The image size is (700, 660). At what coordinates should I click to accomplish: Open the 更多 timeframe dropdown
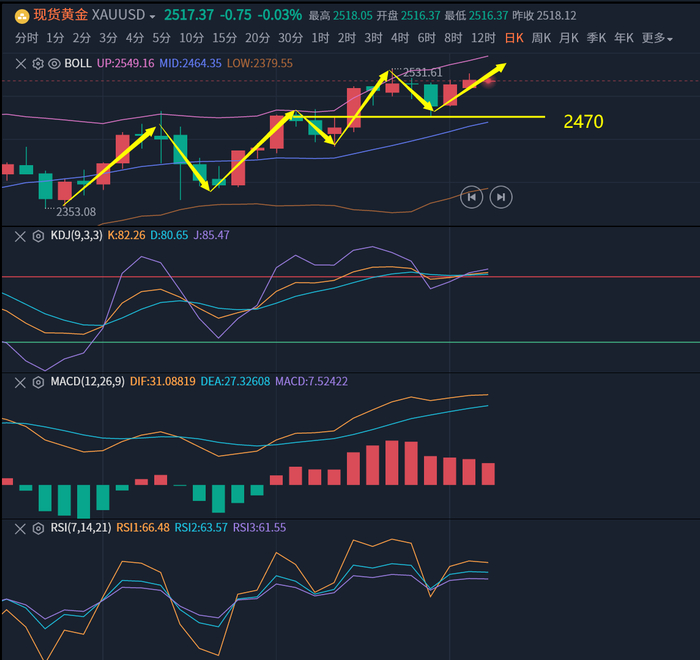(x=655, y=38)
